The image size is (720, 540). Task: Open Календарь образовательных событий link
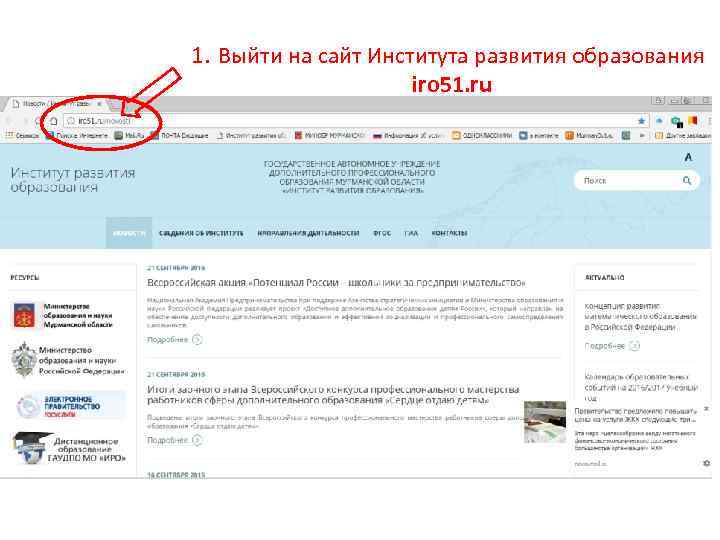641,388
